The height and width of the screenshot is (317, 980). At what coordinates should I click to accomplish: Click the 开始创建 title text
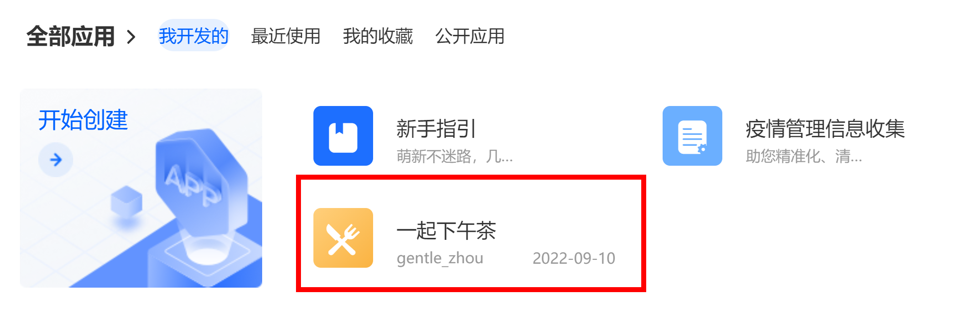coord(83,120)
